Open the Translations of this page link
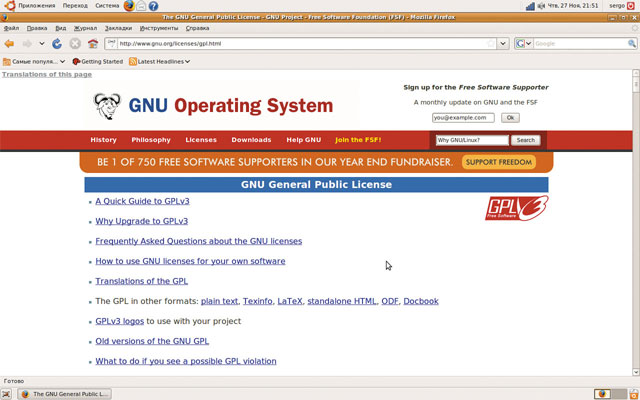Viewport: 640px width, 400px height. pyautogui.click(x=47, y=74)
